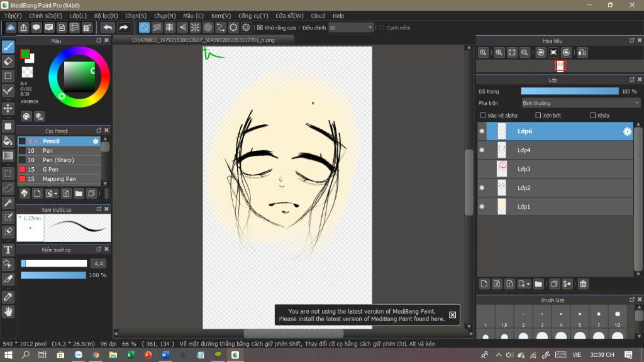Toggle the Khử răng cưa checkbox
Image resolution: width=644 pixels, height=362 pixels.
[x=260, y=28]
